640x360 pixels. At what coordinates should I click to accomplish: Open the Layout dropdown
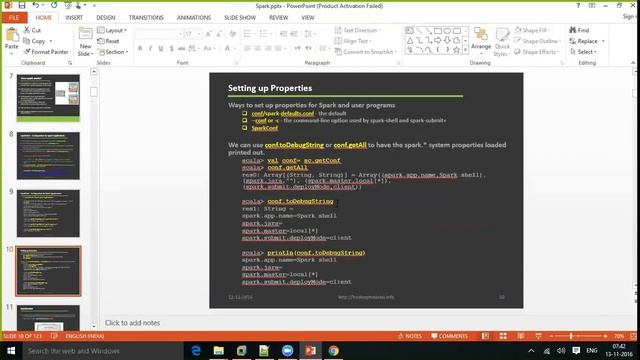112,30
